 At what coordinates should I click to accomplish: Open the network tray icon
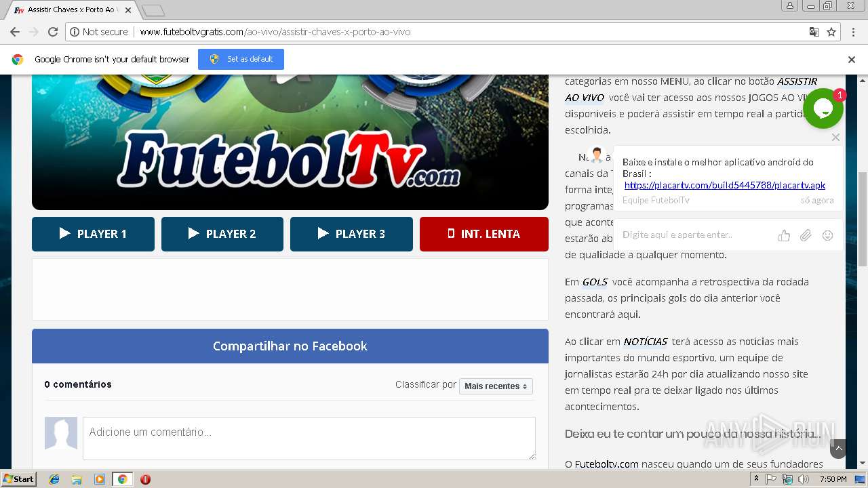click(x=787, y=479)
